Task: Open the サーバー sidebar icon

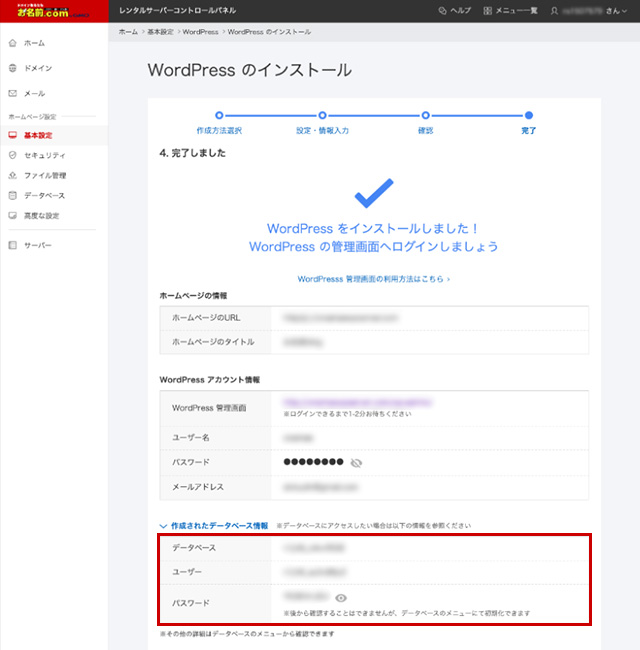Action: click(13, 245)
